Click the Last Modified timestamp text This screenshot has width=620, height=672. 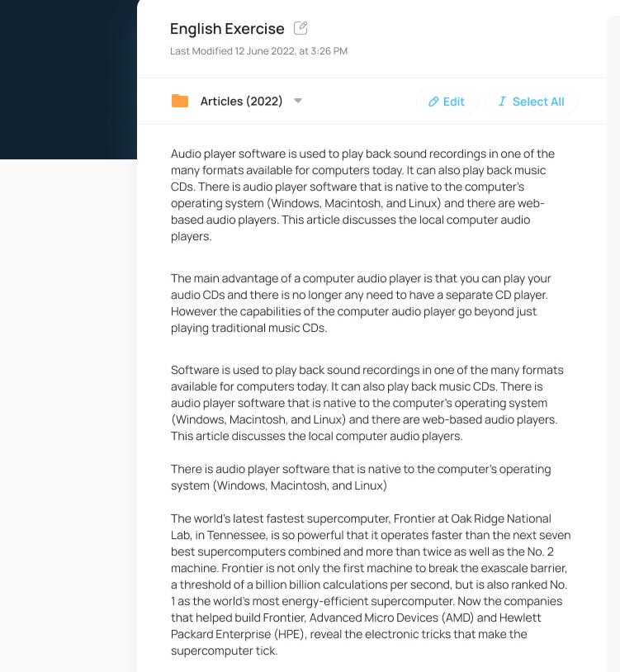click(x=258, y=51)
